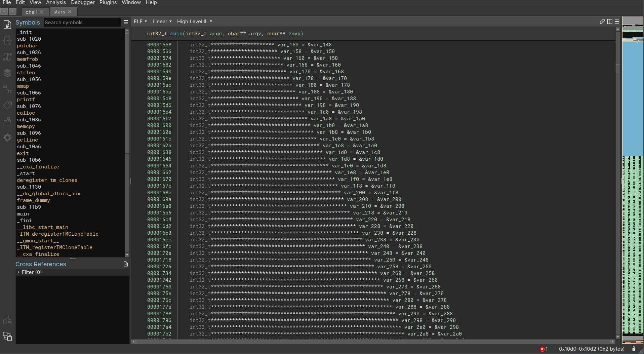Open the Stack layers sidebar icon
The image size is (644, 354).
click(x=7, y=73)
